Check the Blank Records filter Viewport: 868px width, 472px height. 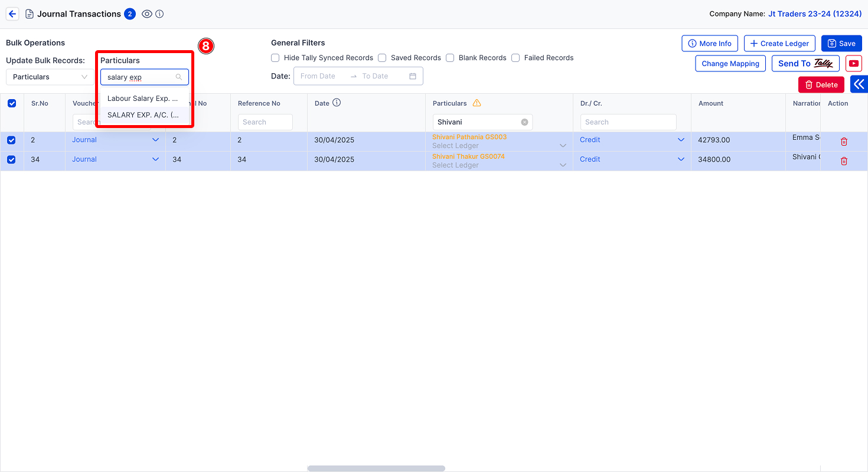coord(450,58)
